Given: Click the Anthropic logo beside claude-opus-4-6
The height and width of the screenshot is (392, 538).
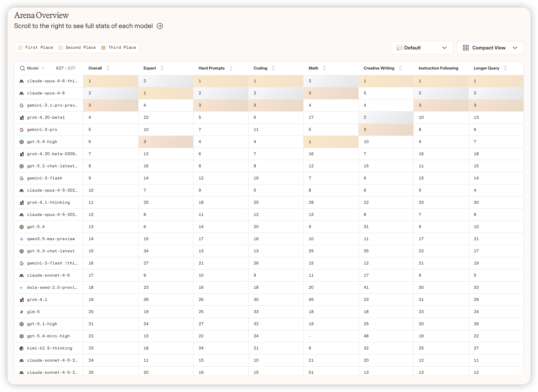Looking at the screenshot, I should pos(22,93).
